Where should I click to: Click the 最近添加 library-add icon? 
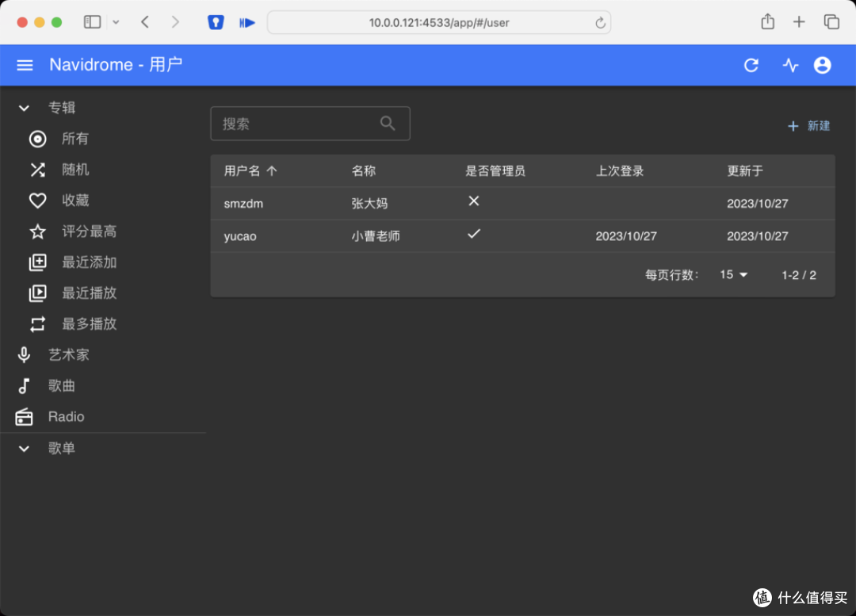[x=38, y=262]
